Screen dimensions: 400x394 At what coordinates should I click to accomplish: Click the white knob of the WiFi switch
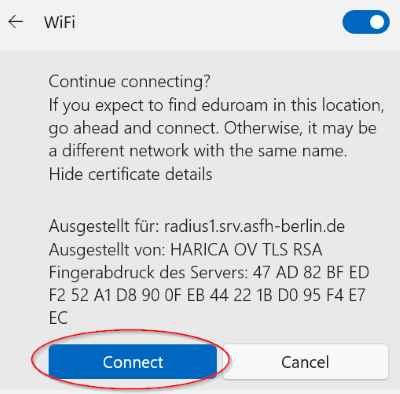pos(377,22)
